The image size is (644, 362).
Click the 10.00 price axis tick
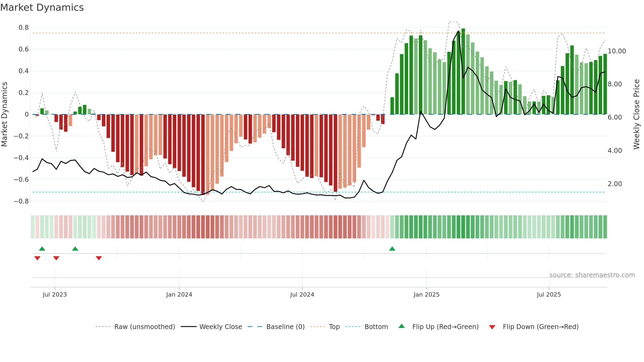(x=617, y=51)
